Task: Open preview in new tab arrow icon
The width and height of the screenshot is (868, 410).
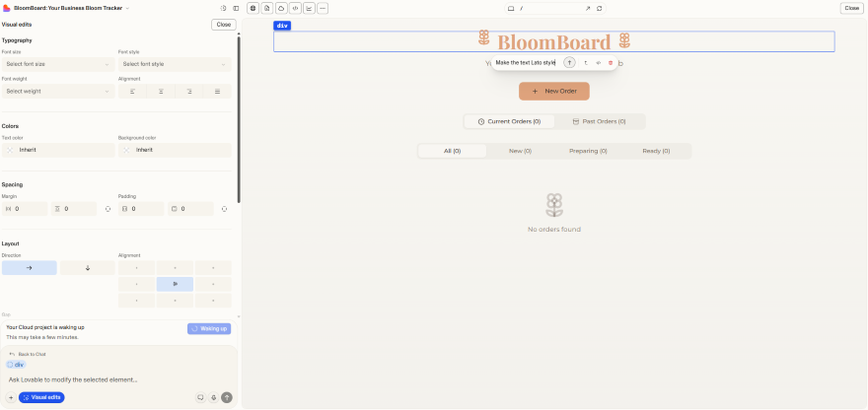Action: (587, 8)
